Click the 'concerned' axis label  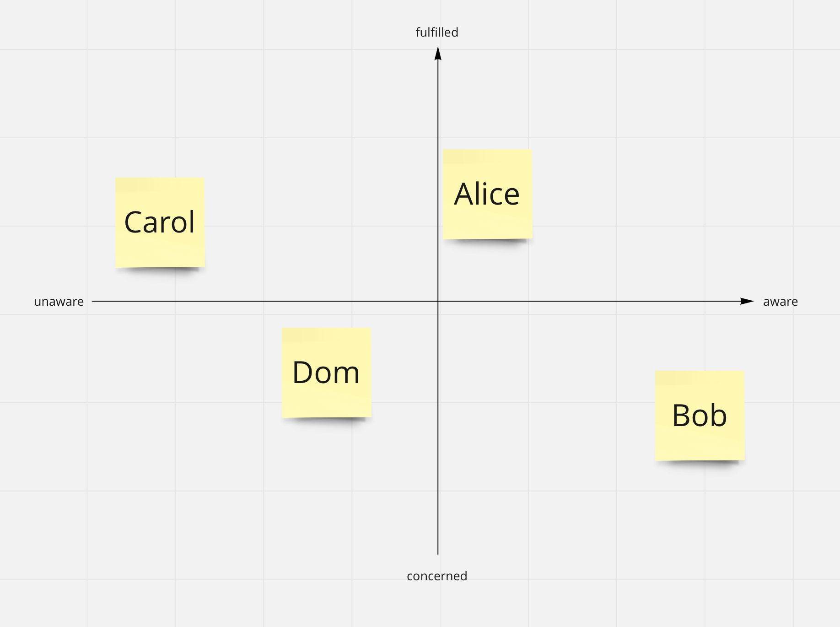[x=437, y=576]
